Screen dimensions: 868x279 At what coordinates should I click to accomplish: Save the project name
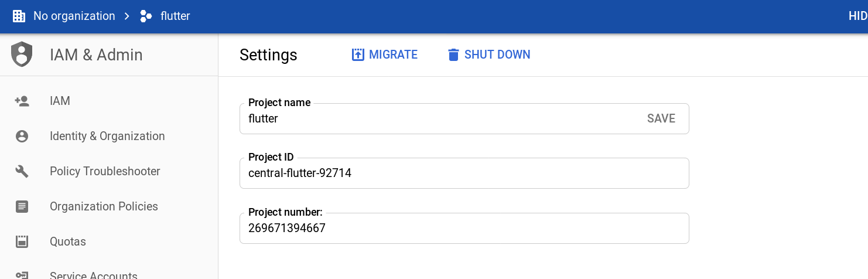(x=661, y=118)
